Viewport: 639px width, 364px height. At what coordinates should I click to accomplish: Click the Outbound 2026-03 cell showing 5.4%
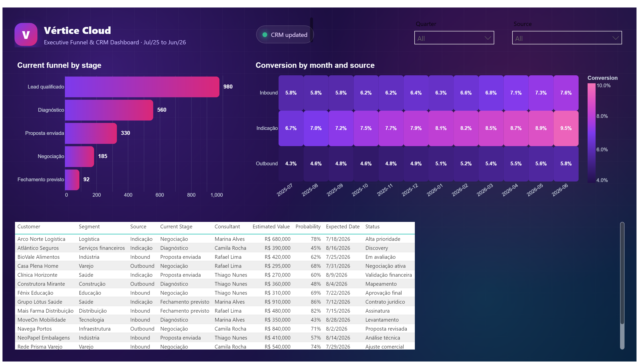click(x=491, y=164)
